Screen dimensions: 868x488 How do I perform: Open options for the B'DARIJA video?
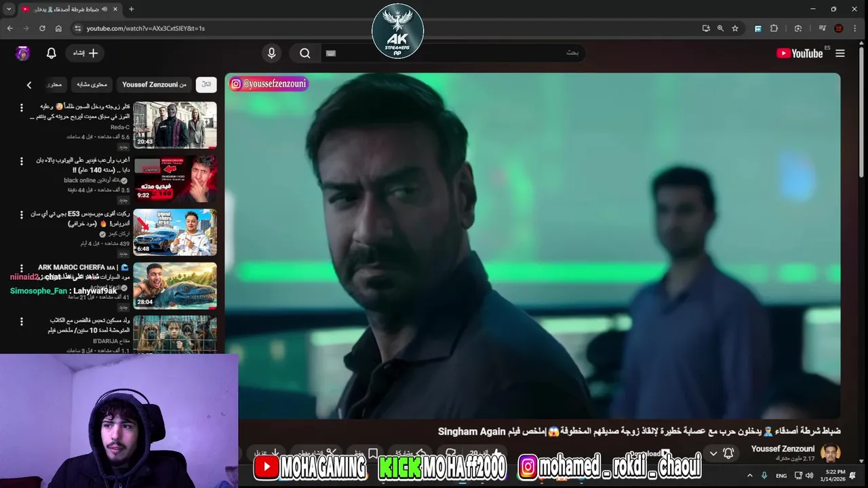(x=21, y=322)
